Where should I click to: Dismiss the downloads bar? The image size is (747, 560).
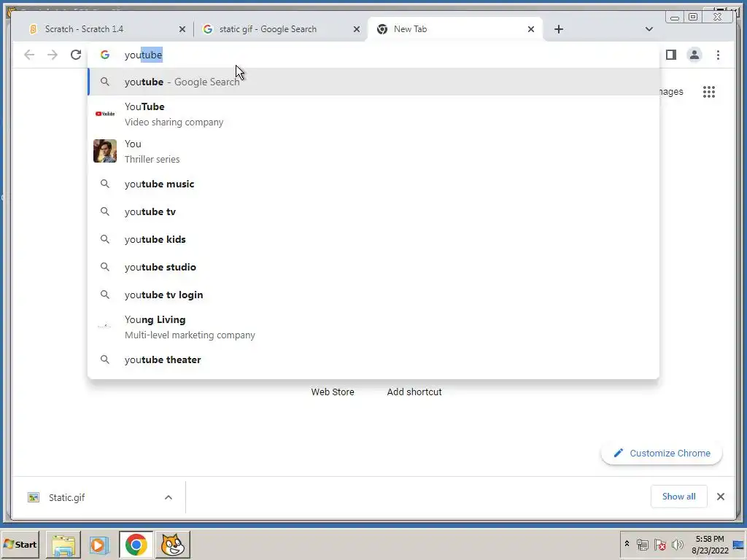click(x=720, y=497)
